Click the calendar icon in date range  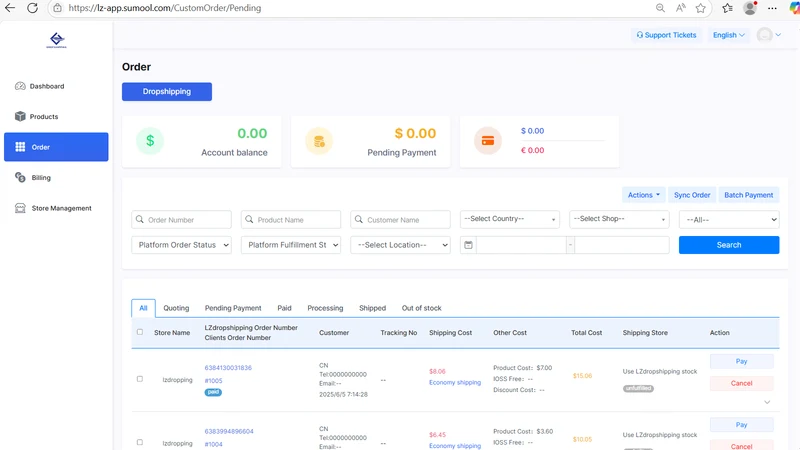468,245
